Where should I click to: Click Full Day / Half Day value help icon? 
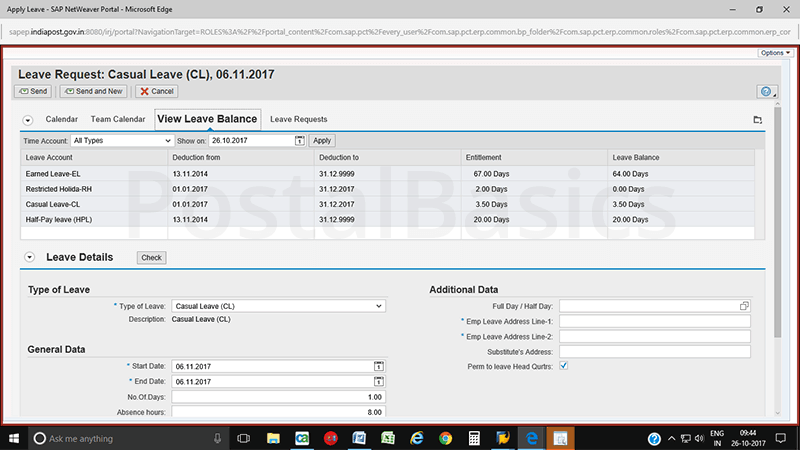[744, 306]
